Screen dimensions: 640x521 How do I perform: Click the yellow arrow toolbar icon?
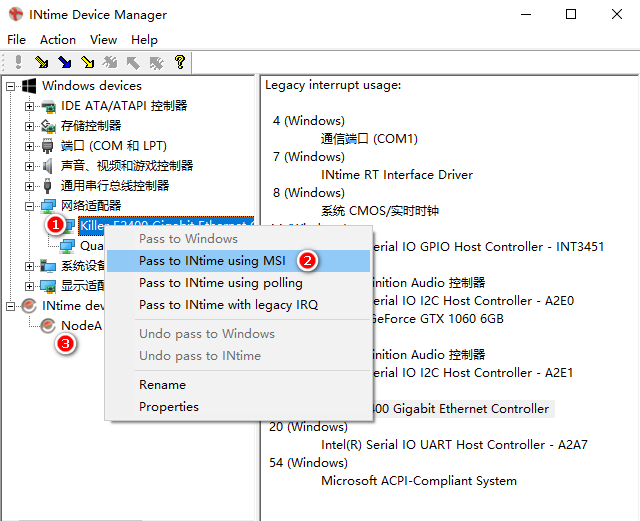tap(87, 62)
